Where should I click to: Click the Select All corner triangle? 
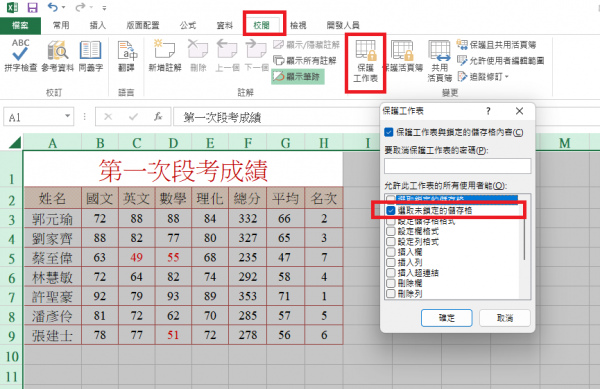coord(15,143)
